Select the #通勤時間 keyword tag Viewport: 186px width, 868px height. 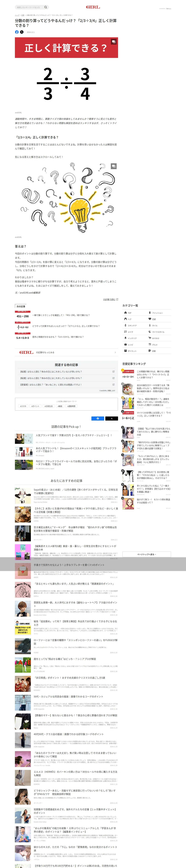[x=71, y=406]
